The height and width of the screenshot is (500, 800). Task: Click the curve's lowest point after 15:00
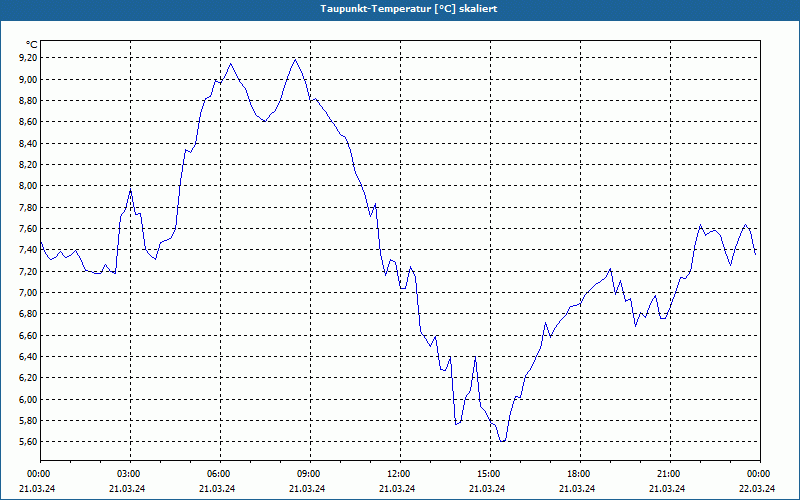pos(503,441)
